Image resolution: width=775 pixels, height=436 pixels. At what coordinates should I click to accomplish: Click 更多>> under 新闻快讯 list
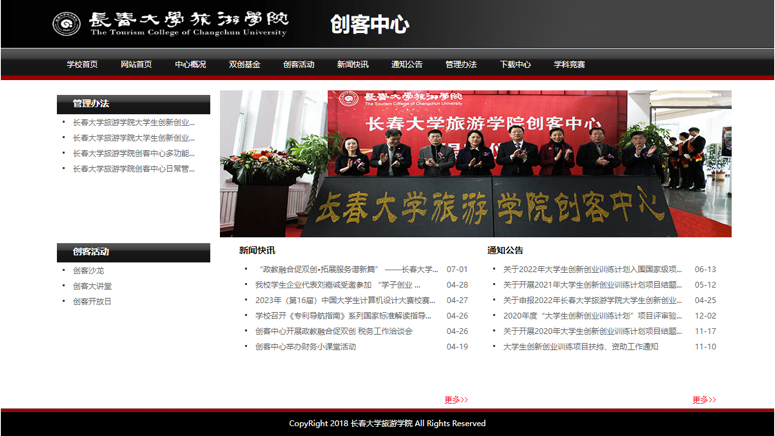456,399
